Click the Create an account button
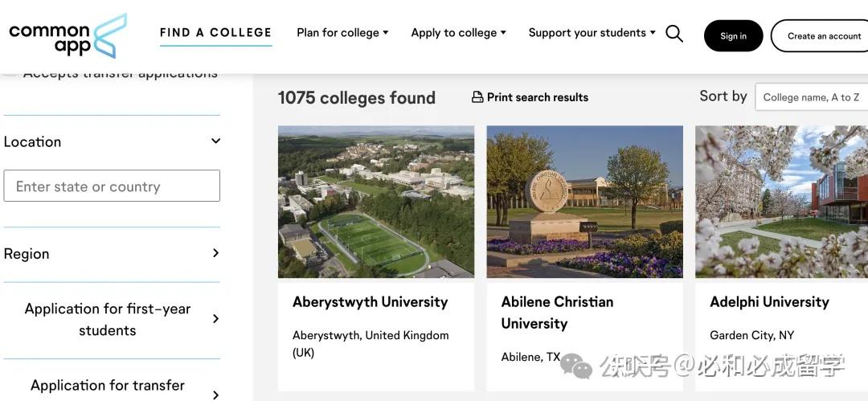Image resolution: width=868 pixels, height=401 pixels. point(823,36)
